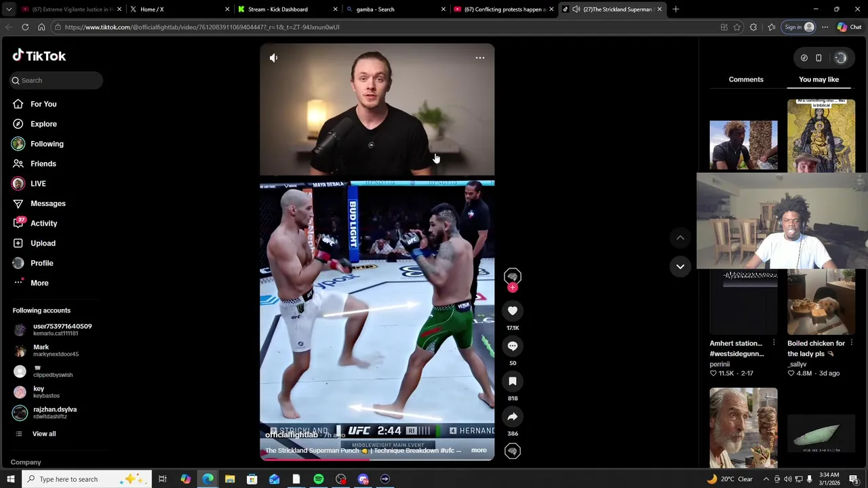The height and width of the screenshot is (488, 868).
Task: Go to Profile page
Action: tap(41, 263)
